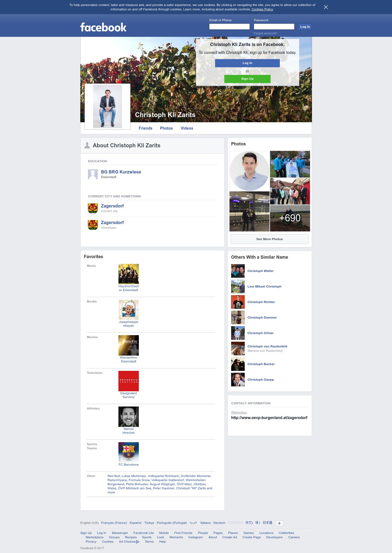Open Josephsepperlhaydn book thumbnail

(x=128, y=310)
